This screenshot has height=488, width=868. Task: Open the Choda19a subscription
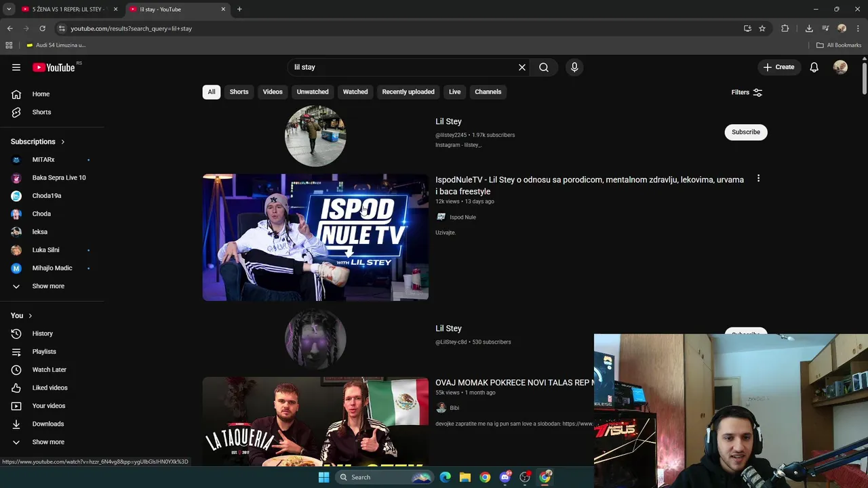[x=52, y=196]
